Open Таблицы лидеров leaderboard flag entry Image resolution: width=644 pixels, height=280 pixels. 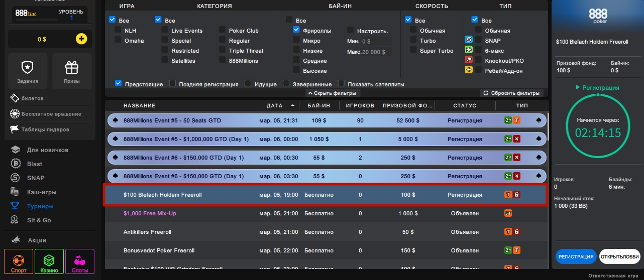(39, 129)
